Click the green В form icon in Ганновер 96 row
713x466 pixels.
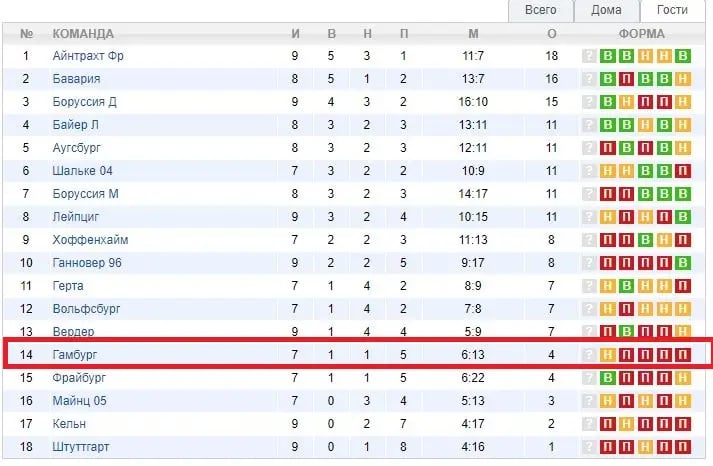click(683, 263)
